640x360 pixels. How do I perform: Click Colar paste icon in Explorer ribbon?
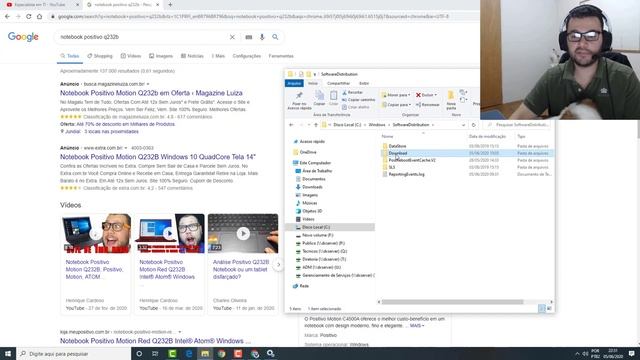click(333, 98)
